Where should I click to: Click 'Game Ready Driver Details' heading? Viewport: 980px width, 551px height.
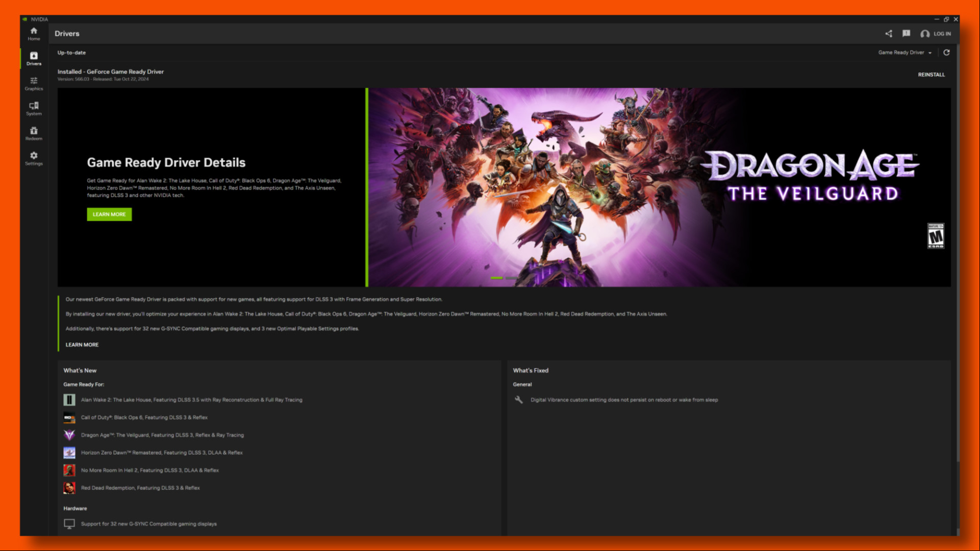pos(166,162)
